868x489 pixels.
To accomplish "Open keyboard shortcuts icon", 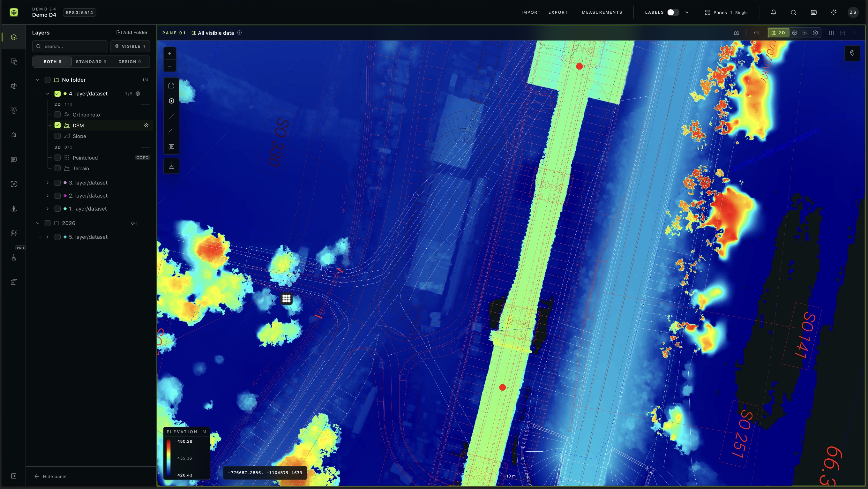I will 814,12.
